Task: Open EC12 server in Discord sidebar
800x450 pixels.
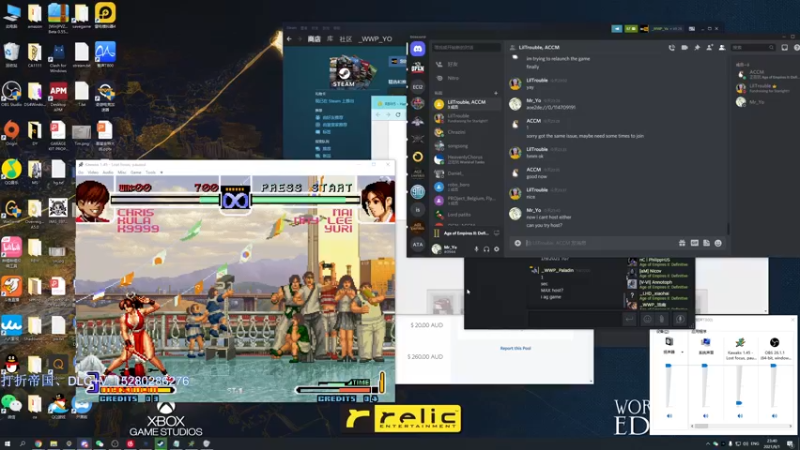Action: 418,87
